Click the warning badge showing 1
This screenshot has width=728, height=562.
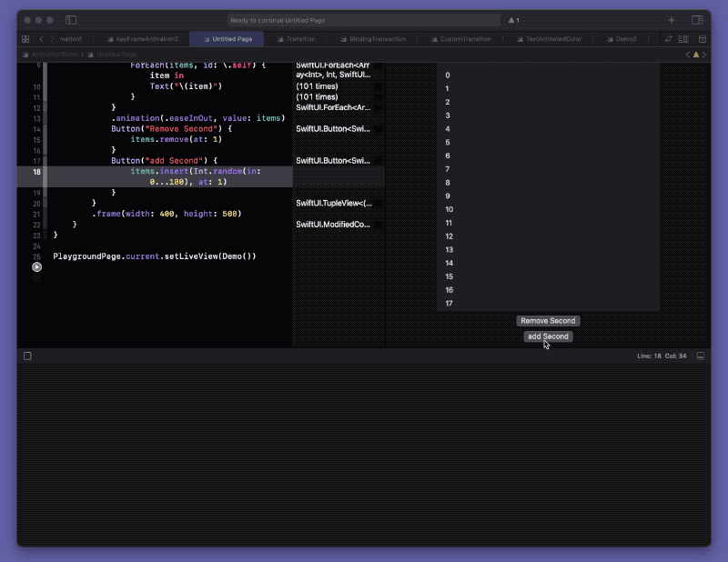point(512,20)
